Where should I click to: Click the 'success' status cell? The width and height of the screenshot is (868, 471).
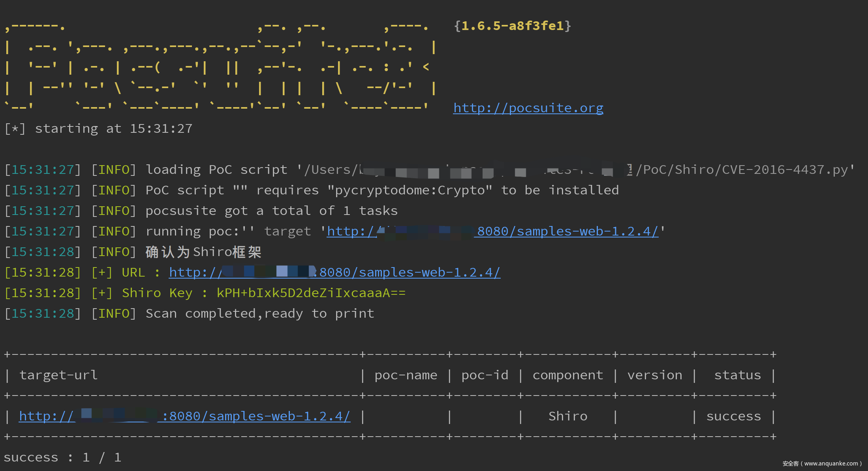click(733, 416)
